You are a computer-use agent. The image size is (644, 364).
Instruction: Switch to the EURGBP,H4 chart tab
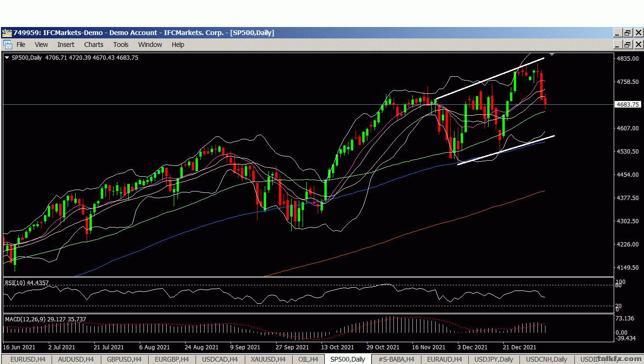coord(172,359)
